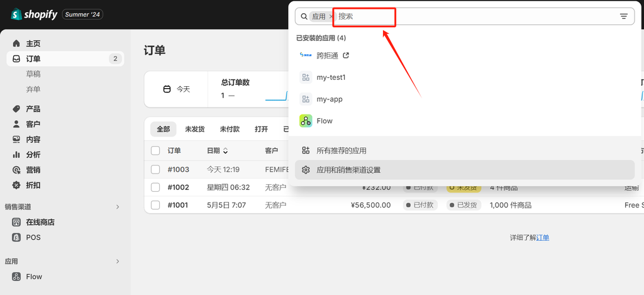Screen dimensions: 644x295
Task: Click the target icon beside 营销
Action: point(16,170)
